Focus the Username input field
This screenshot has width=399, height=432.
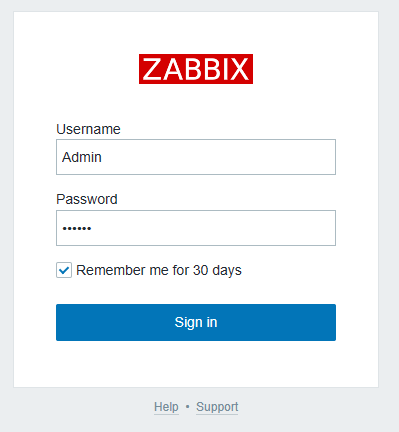point(196,157)
